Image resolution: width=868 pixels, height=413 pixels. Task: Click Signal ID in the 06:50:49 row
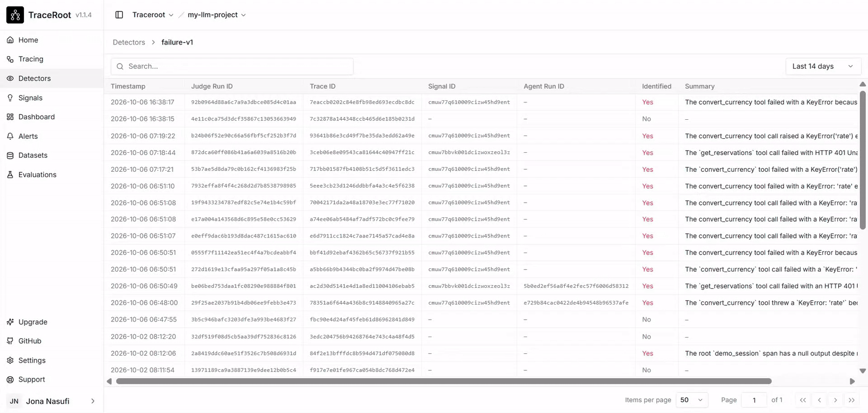pos(469,286)
